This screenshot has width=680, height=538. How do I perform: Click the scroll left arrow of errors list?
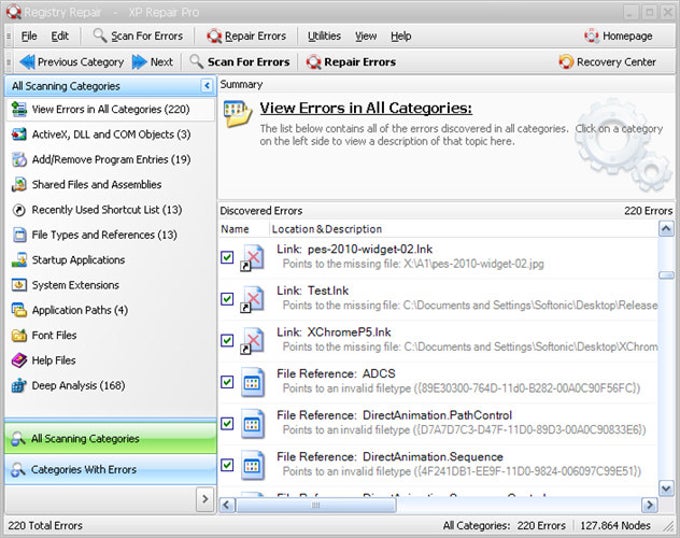(x=227, y=505)
